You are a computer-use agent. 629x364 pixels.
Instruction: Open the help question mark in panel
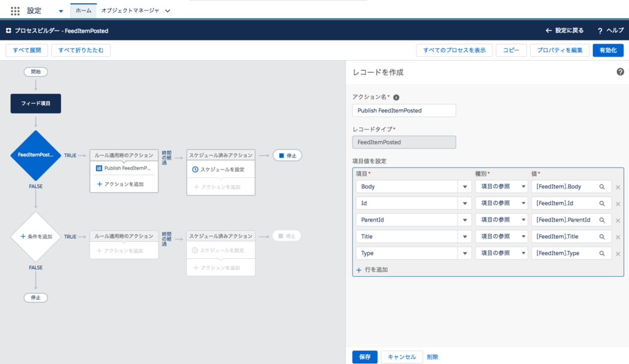[620, 72]
